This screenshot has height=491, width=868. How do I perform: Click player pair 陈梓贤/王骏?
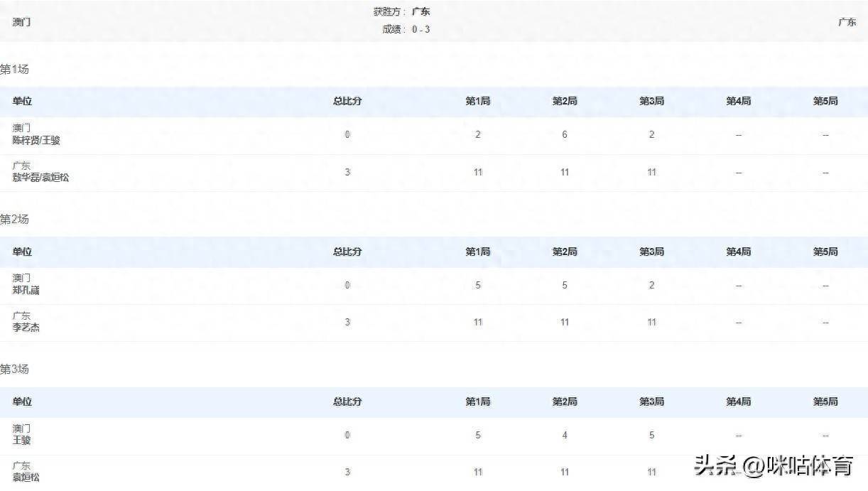(36, 141)
